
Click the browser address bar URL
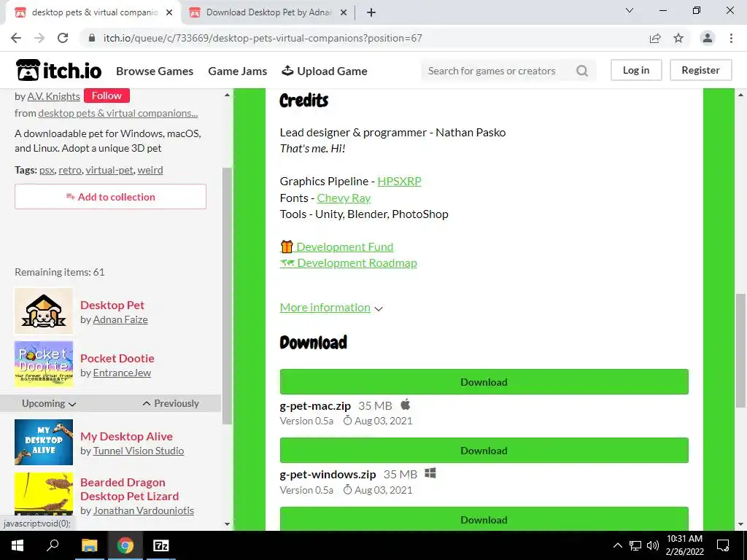pos(263,38)
